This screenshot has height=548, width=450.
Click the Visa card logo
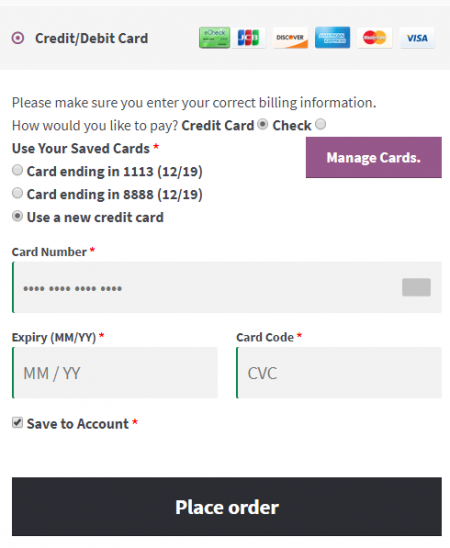417,37
